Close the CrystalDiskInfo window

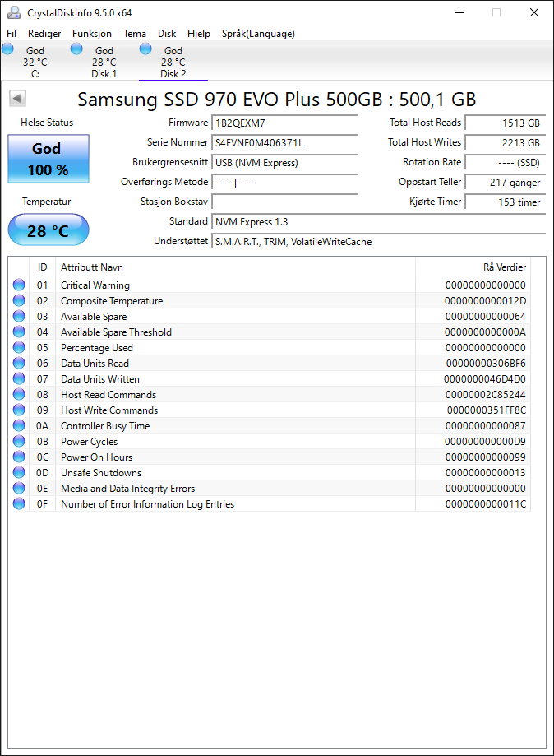pyautogui.click(x=533, y=12)
